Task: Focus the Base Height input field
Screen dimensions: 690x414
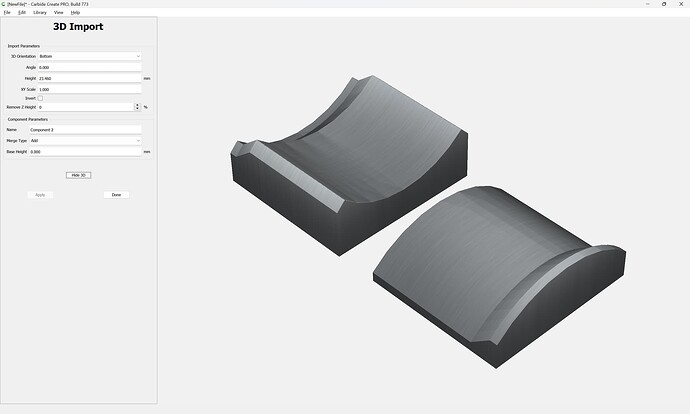Action: (85, 152)
